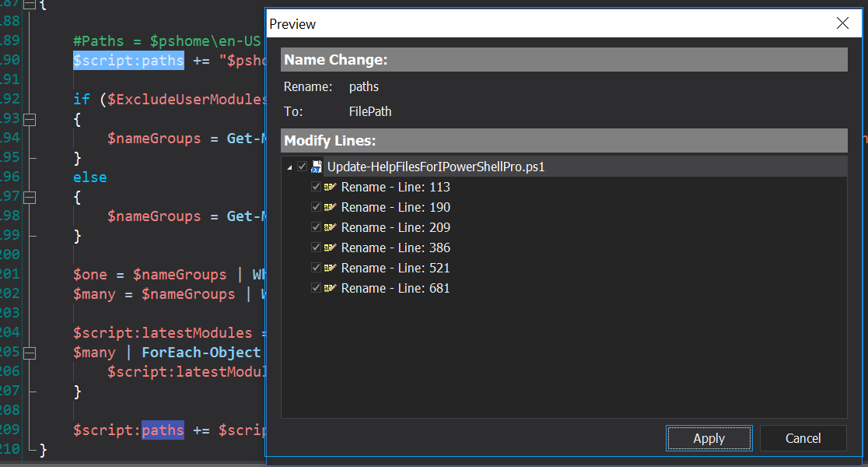Image resolution: width=868 pixels, height=467 pixels.
Task: Click the 'if' keyword on editor line 192
Action: coord(82,99)
